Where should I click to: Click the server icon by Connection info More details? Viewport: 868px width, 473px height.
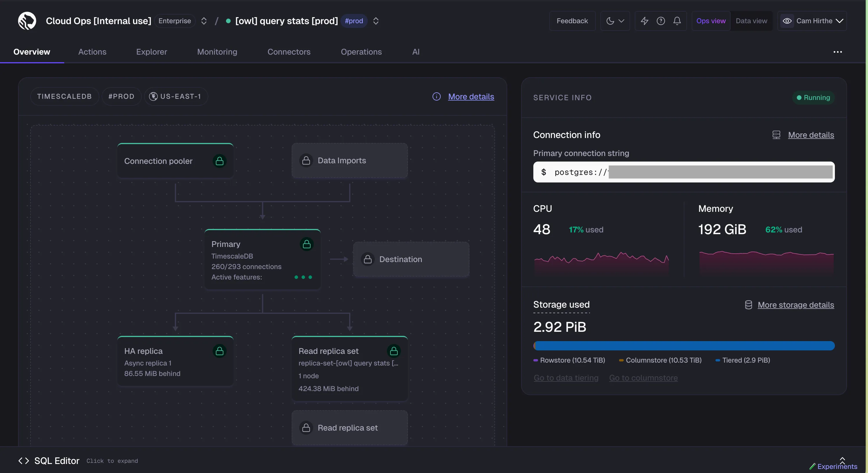click(776, 135)
